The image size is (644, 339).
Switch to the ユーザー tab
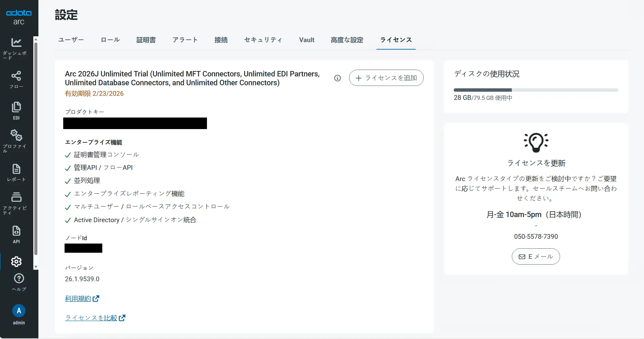[x=71, y=40]
